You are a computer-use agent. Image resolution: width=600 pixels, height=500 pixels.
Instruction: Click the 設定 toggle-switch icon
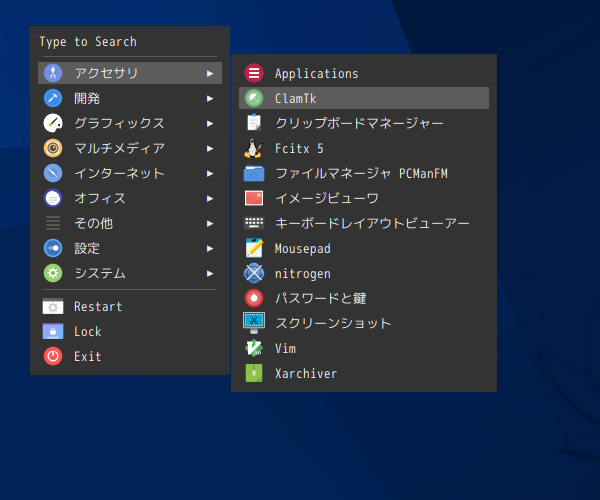click(x=53, y=248)
